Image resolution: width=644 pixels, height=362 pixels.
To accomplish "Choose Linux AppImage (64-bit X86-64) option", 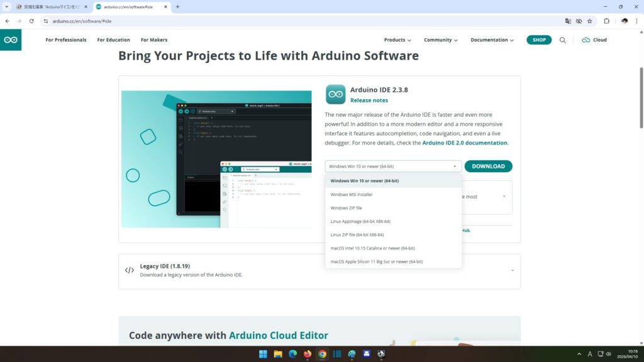I will coord(360,221).
